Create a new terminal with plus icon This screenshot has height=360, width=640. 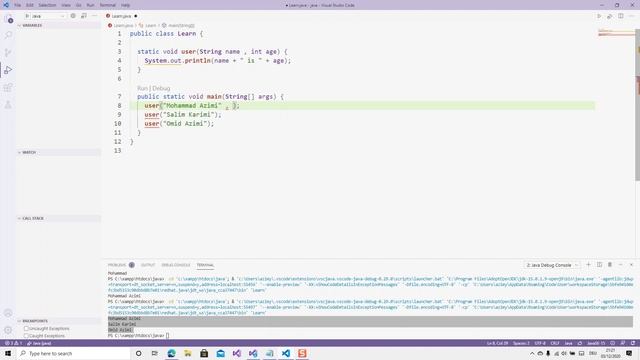tap(589, 264)
